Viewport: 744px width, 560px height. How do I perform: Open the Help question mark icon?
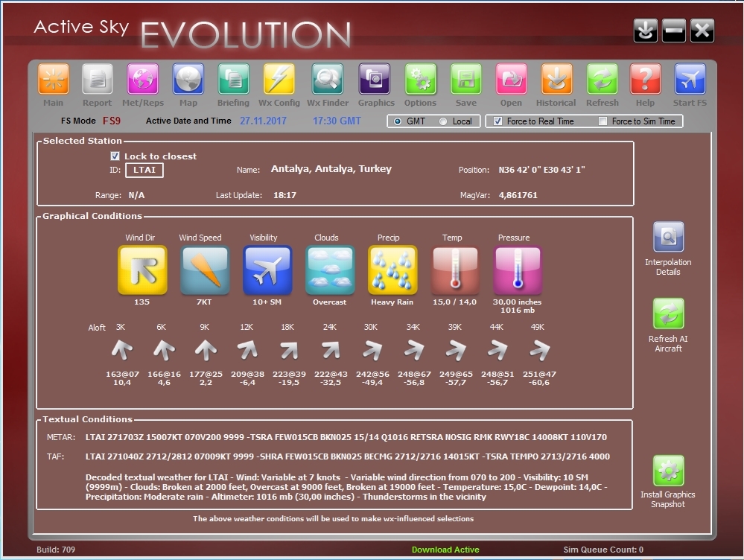pos(645,79)
